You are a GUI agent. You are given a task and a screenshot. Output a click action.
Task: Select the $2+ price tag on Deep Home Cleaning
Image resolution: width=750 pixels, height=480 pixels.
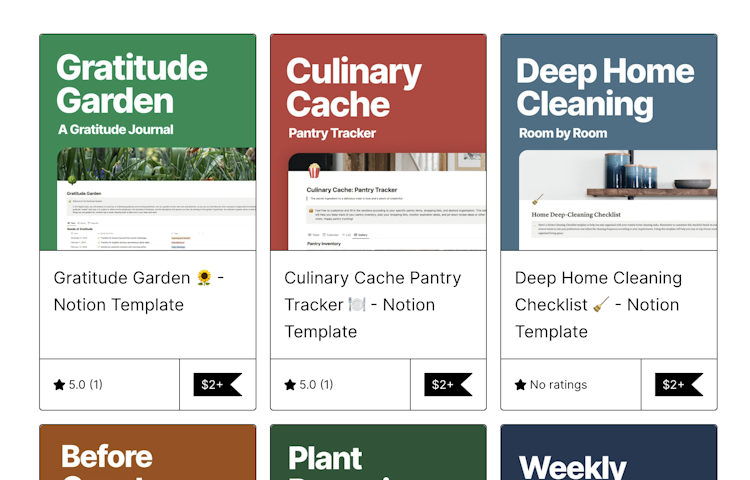pos(679,384)
